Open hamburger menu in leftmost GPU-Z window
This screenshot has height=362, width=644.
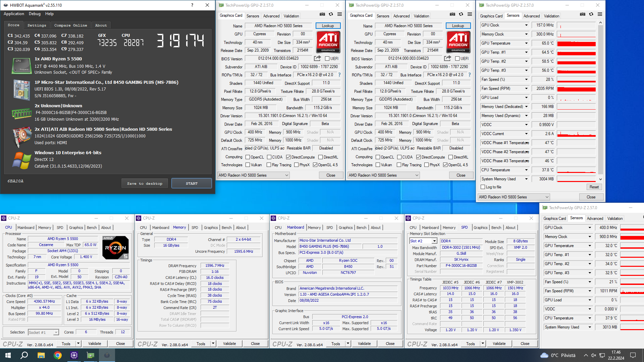[339, 14]
